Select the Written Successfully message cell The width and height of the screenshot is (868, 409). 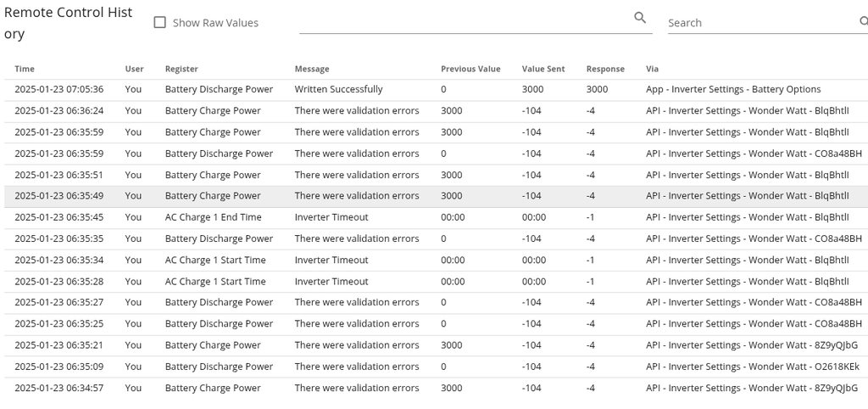click(338, 89)
